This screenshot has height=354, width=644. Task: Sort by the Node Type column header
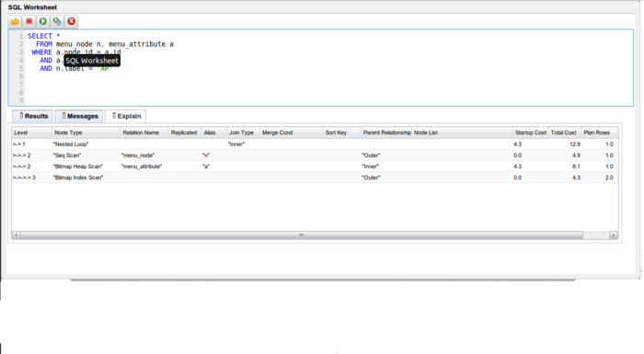[x=86, y=132]
